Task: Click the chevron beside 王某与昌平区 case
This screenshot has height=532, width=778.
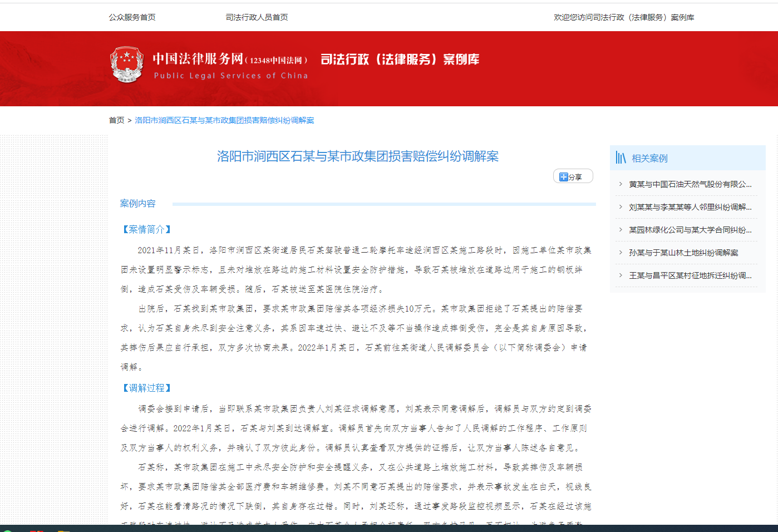Action: [x=621, y=275]
